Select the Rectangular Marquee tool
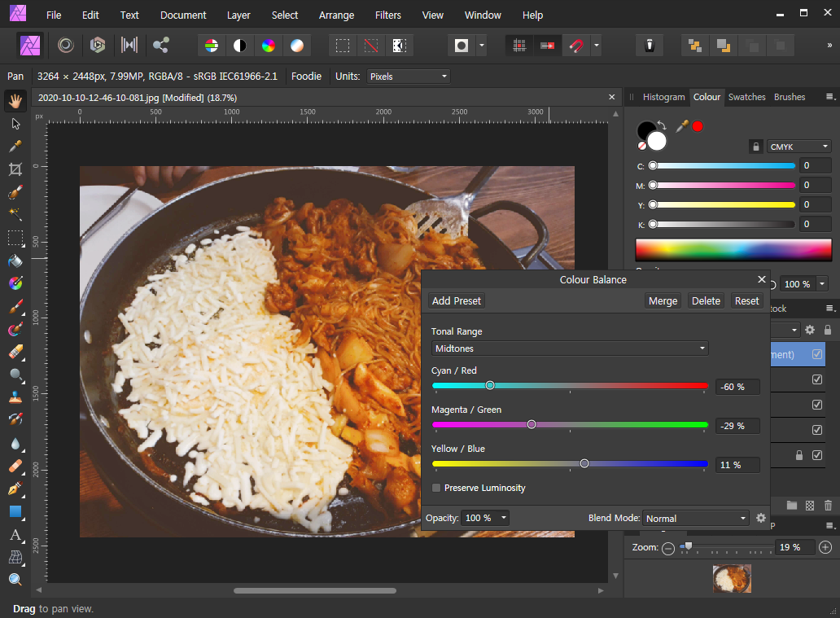 (15, 238)
